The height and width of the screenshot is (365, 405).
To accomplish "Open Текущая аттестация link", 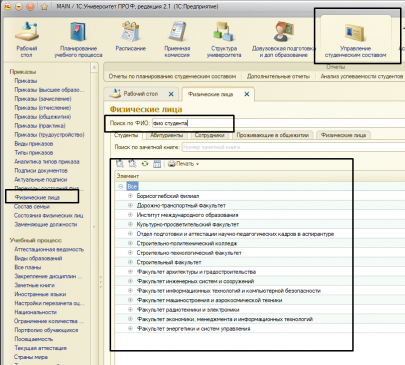I will 40,348.
